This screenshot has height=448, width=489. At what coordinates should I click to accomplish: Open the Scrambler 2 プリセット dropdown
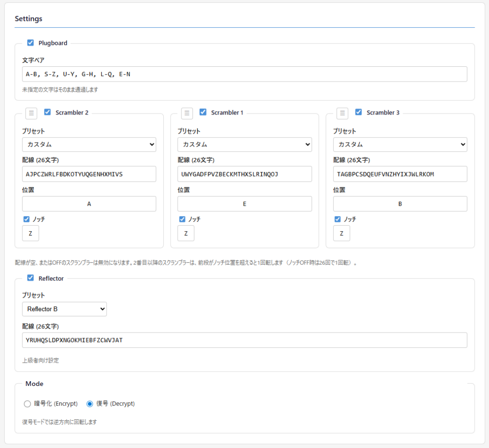coord(89,145)
